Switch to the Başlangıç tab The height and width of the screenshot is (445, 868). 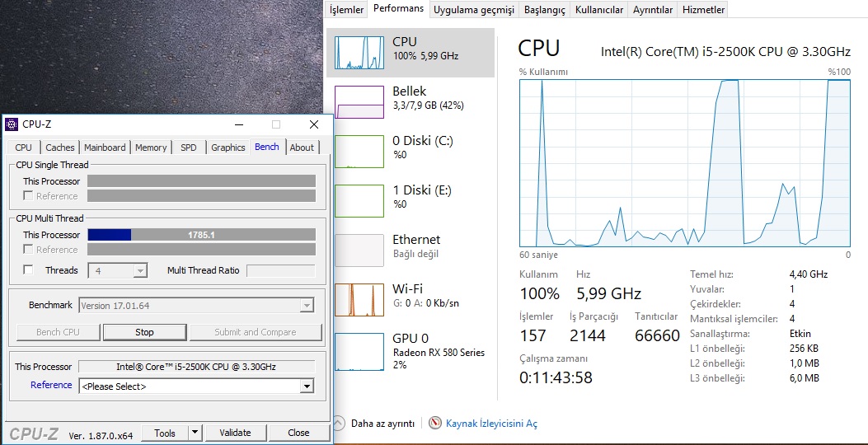point(545,10)
